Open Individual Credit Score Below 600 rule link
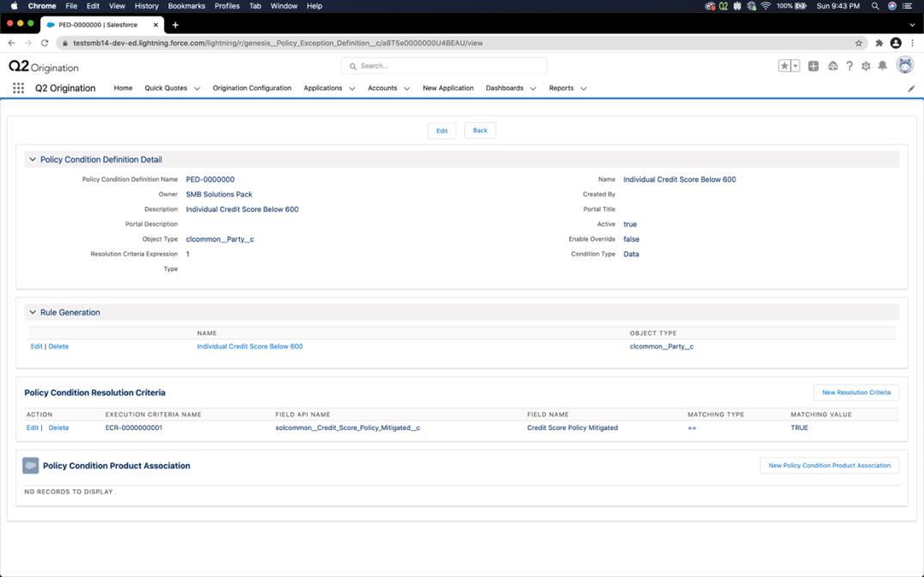 click(x=250, y=347)
